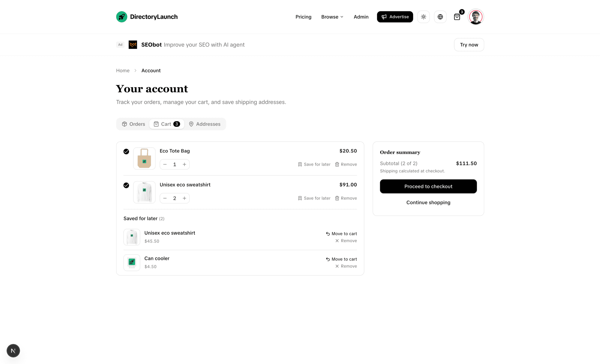Uncheck the Eco Tote Bag selection
The image size is (600, 364).
click(126, 152)
